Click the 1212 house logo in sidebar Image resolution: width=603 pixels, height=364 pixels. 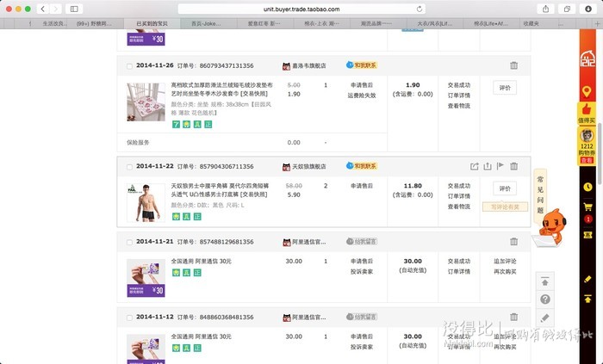tap(587, 59)
